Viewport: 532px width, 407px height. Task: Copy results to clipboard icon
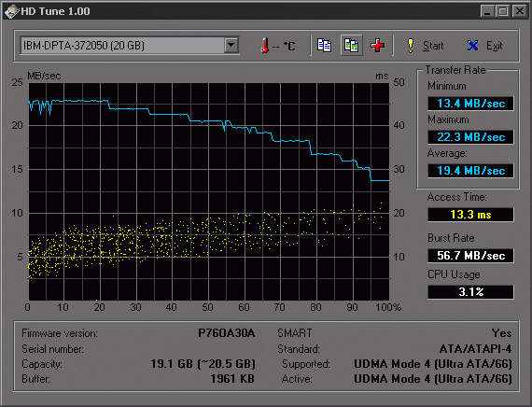point(325,45)
